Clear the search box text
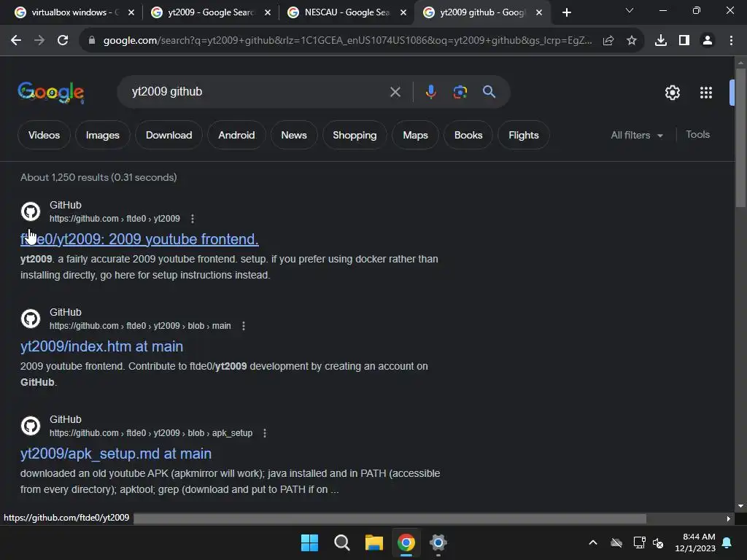Viewport: 747px width, 560px height. [395, 92]
